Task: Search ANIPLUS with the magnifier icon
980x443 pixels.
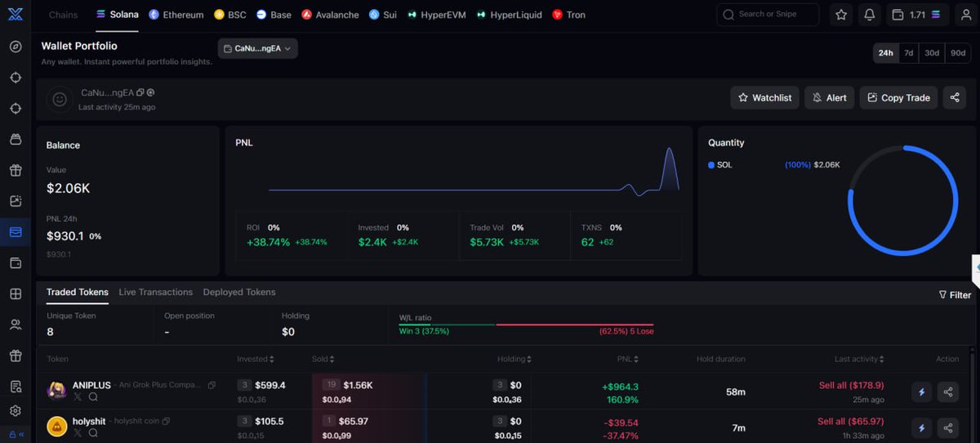Action: coord(93,396)
